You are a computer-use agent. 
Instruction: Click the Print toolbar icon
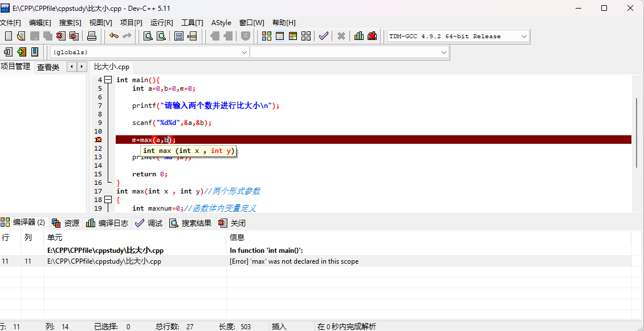[92, 36]
